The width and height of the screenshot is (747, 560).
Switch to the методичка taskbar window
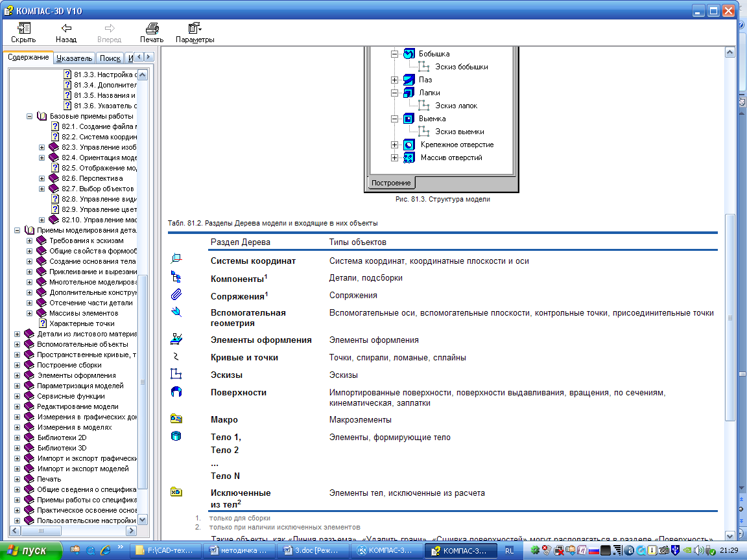(239, 550)
